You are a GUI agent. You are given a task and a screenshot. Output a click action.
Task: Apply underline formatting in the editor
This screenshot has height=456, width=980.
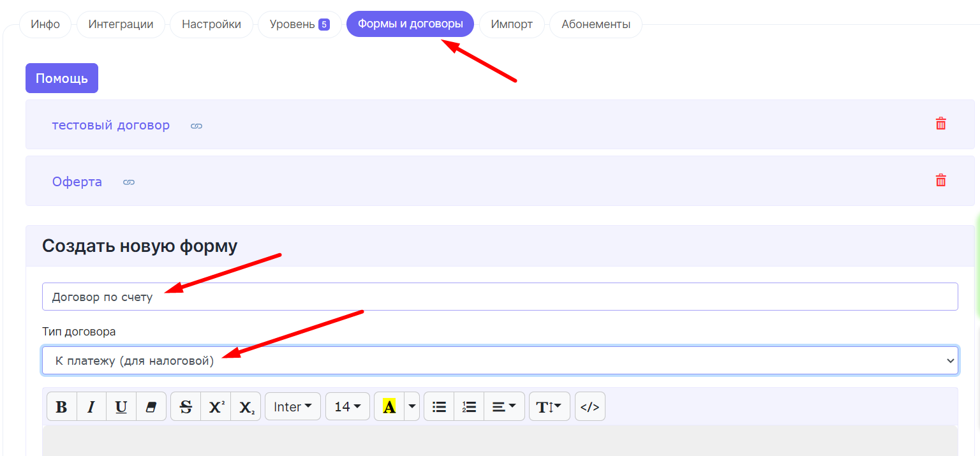tap(121, 406)
